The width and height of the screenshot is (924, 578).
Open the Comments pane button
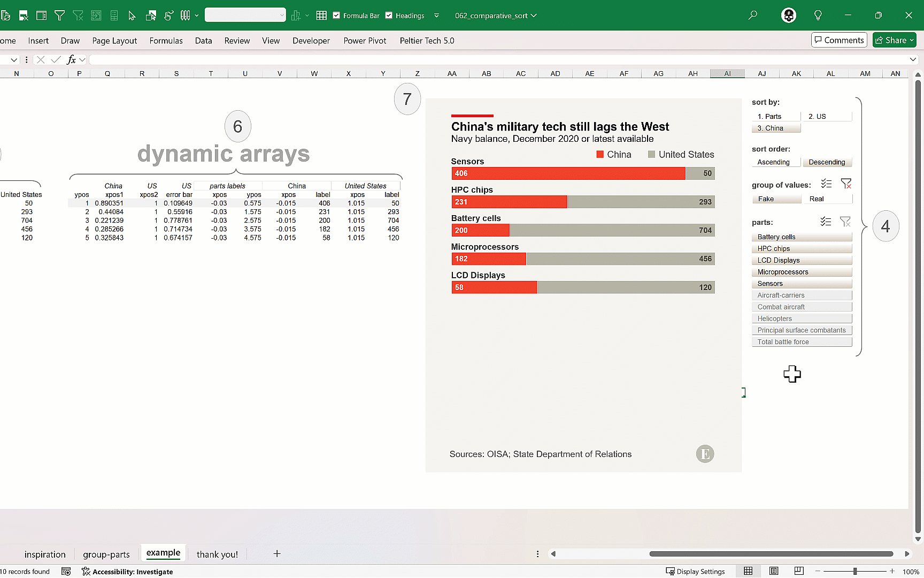click(x=839, y=40)
